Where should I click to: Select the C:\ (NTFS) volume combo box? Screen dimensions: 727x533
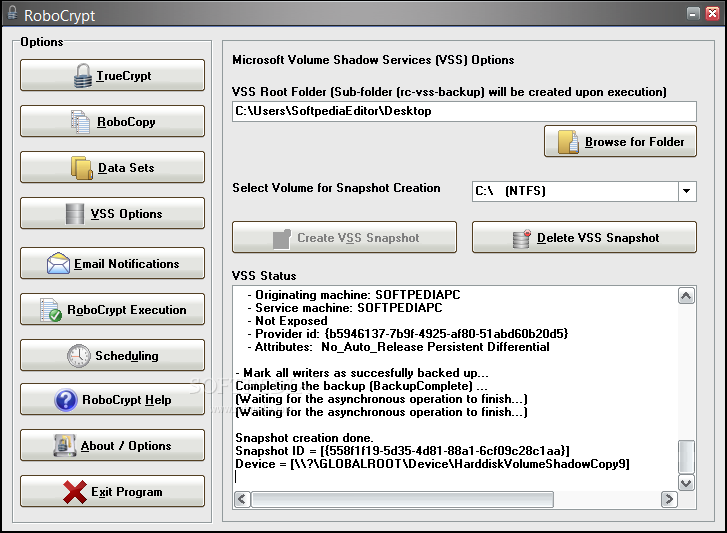(584, 191)
